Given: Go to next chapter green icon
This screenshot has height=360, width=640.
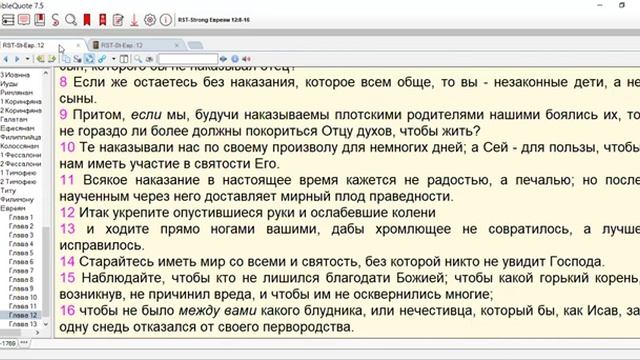Looking at the screenshot, I should coord(52,59).
